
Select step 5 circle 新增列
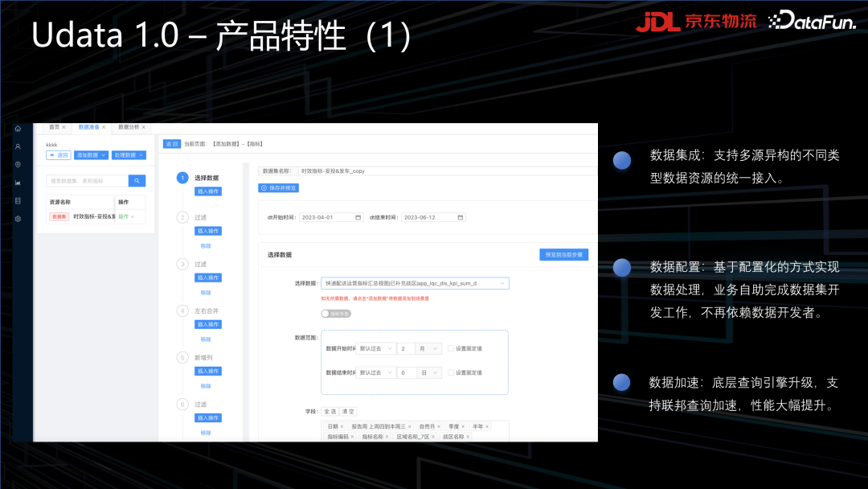pos(182,357)
